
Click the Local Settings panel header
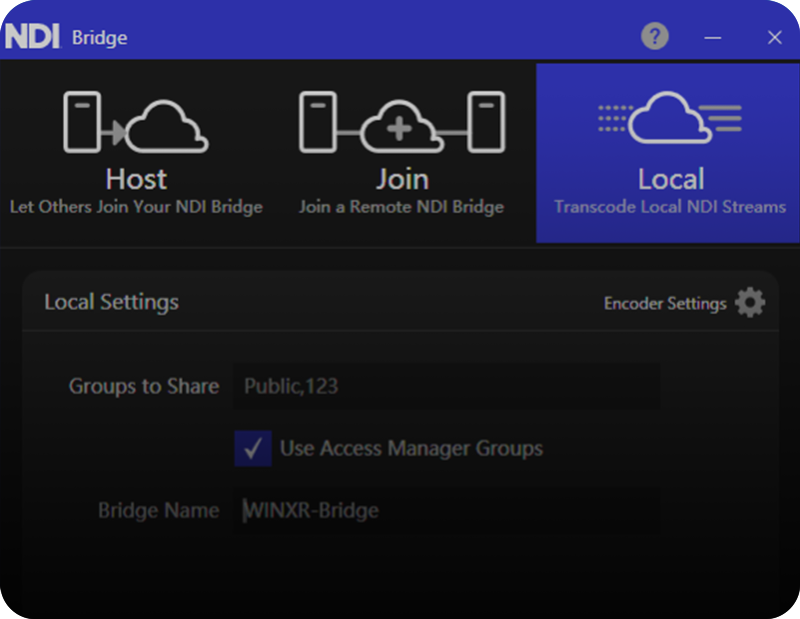click(x=111, y=301)
